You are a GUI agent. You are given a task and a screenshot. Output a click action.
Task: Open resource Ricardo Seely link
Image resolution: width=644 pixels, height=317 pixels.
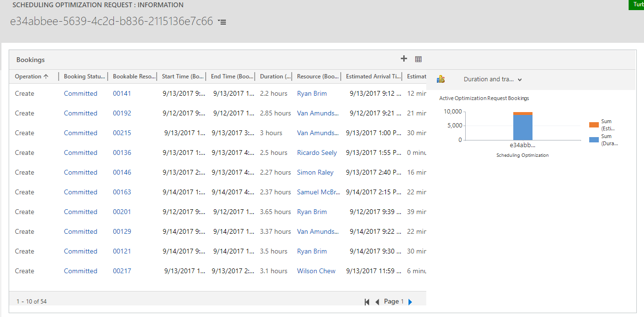(317, 152)
